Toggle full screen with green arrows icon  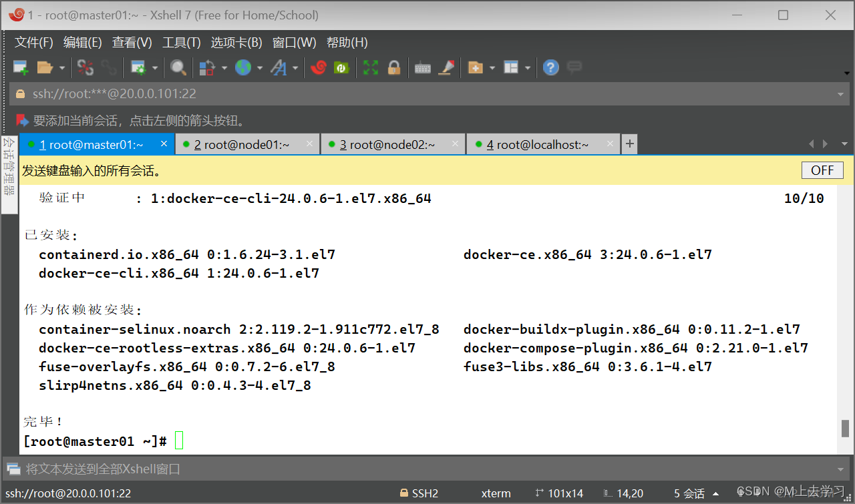tap(371, 67)
